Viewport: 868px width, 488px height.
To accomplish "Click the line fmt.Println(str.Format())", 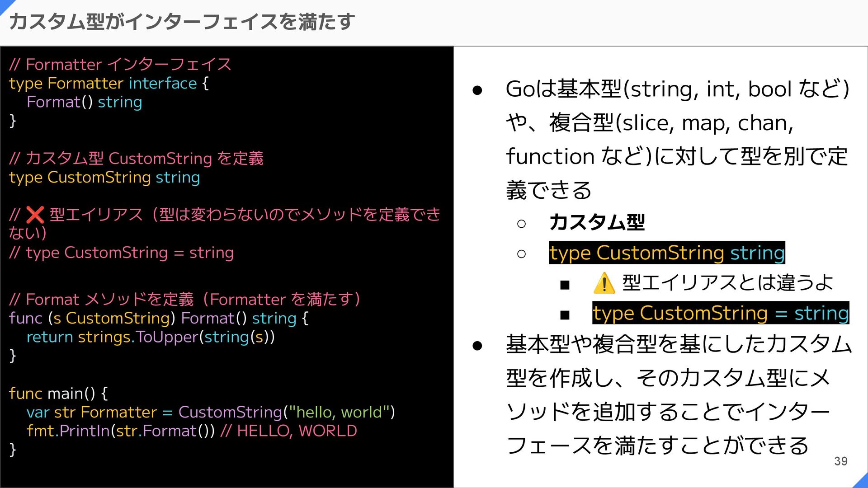I will pyautogui.click(x=121, y=431).
